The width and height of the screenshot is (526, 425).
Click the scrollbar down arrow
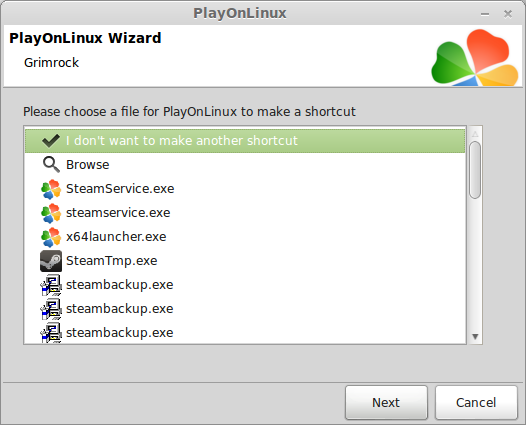[475, 336]
